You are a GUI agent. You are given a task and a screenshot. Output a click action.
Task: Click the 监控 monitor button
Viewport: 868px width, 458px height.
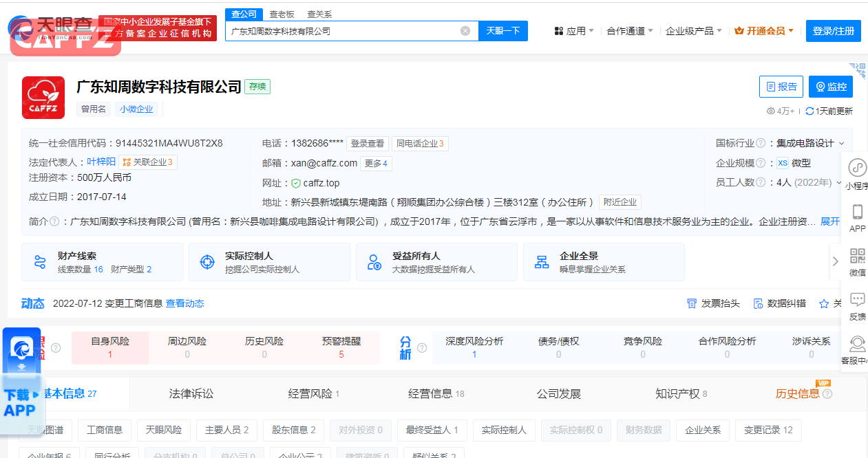point(830,87)
